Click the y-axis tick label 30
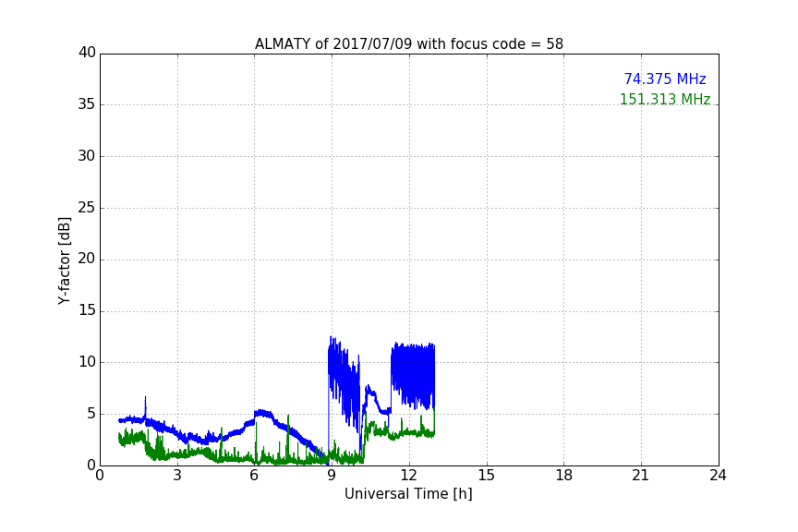Screen dimensions: 798x532 pyautogui.click(x=87, y=156)
